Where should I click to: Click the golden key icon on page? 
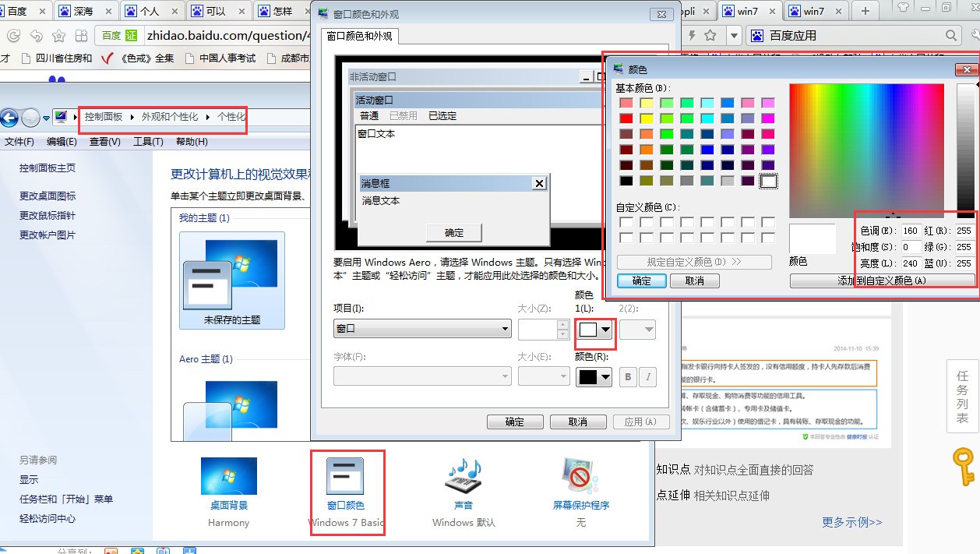[964, 467]
